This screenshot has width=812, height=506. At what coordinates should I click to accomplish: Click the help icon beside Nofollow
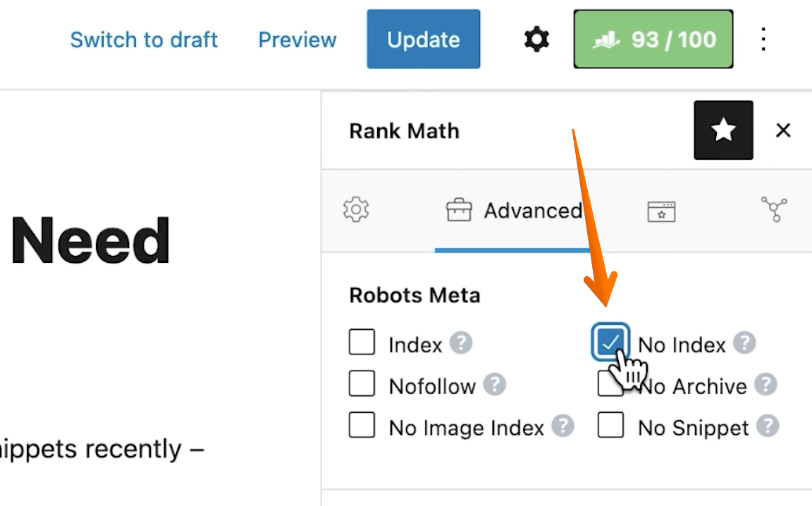point(493,385)
